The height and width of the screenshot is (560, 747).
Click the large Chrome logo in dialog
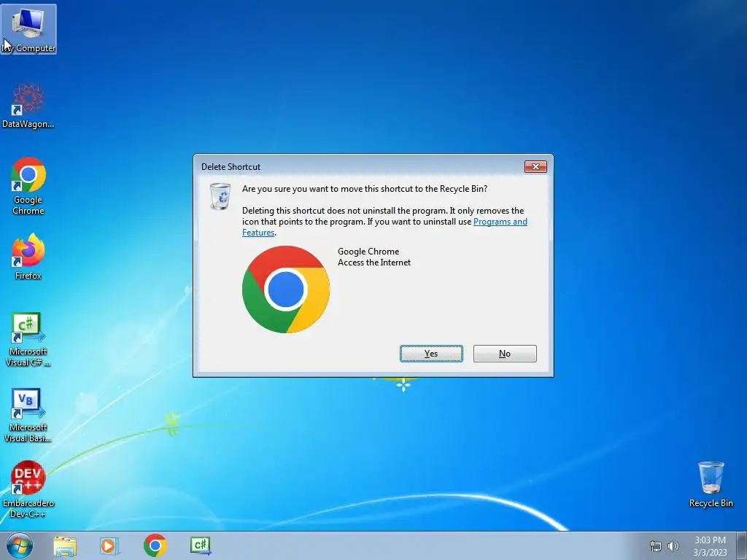286,289
